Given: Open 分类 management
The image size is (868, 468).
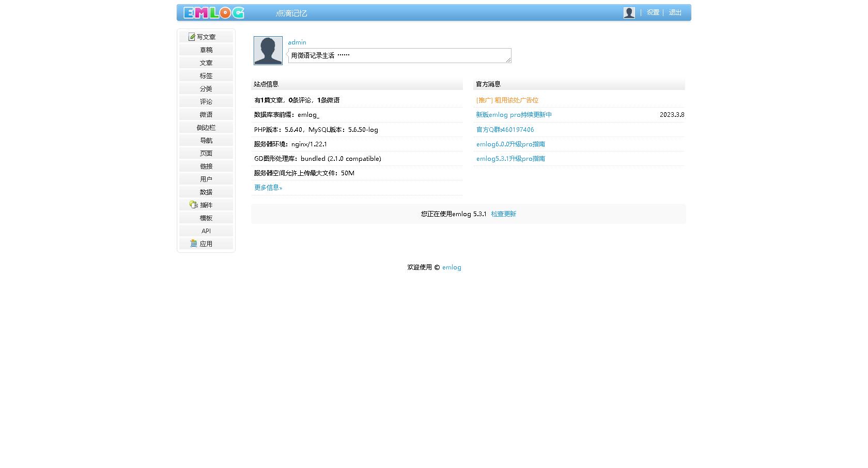Looking at the screenshot, I should coord(206,88).
